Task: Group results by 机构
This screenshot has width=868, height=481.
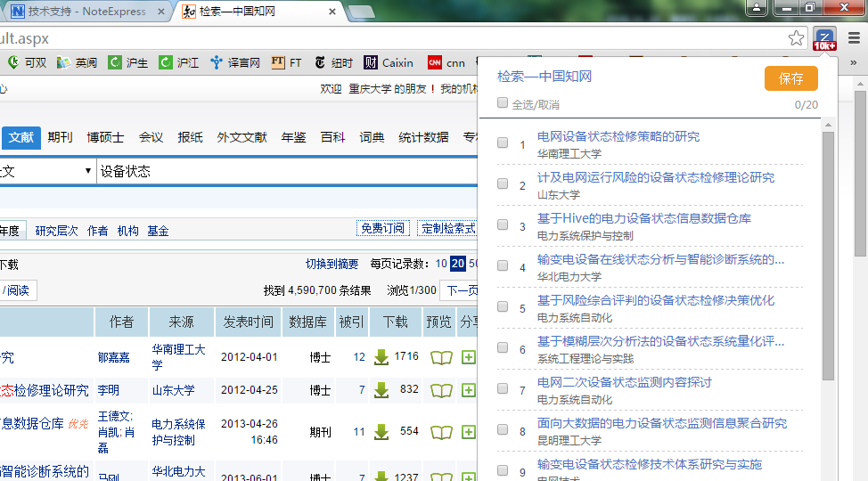Action: (x=127, y=231)
